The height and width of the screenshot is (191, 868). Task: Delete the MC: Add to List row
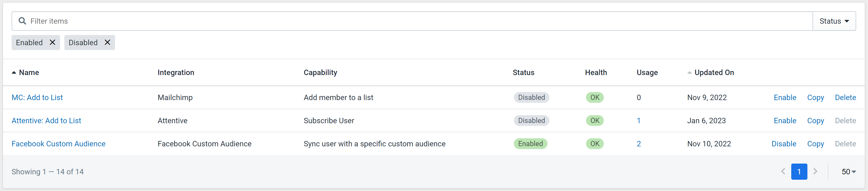[x=845, y=97]
